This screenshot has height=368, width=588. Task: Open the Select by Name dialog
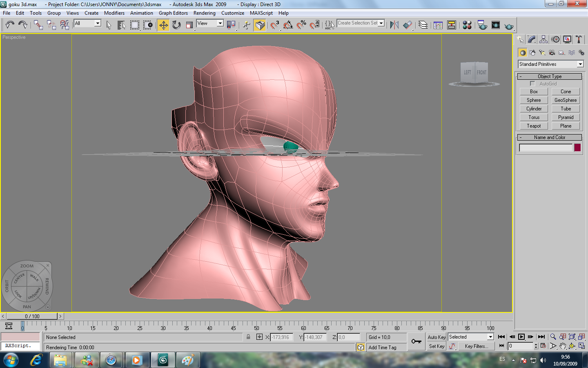pos(121,25)
